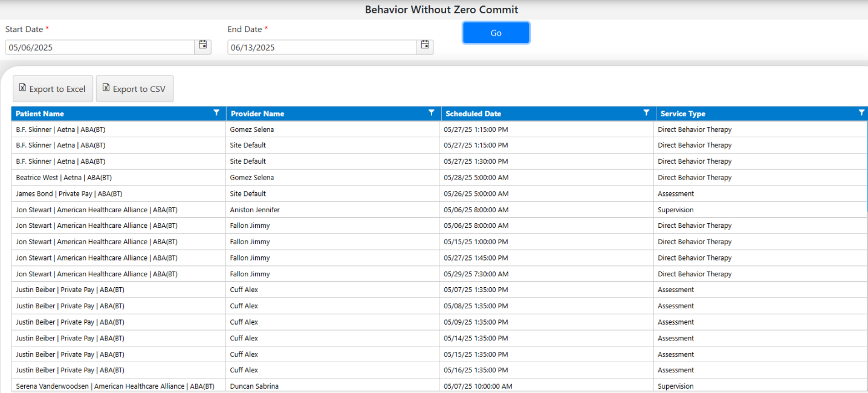Click Gomez Selena in B.F. Skinner row
Viewport: 868px width, 393px height.
(252, 129)
